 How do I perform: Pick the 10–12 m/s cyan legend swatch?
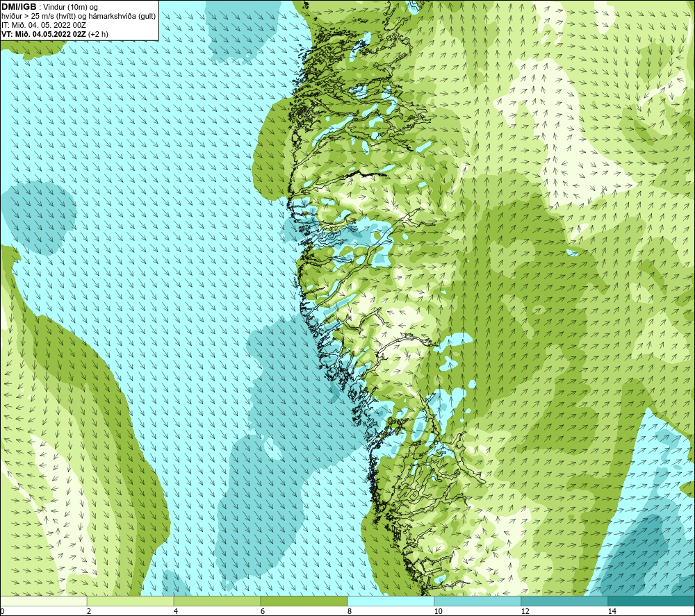tap(478, 601)
